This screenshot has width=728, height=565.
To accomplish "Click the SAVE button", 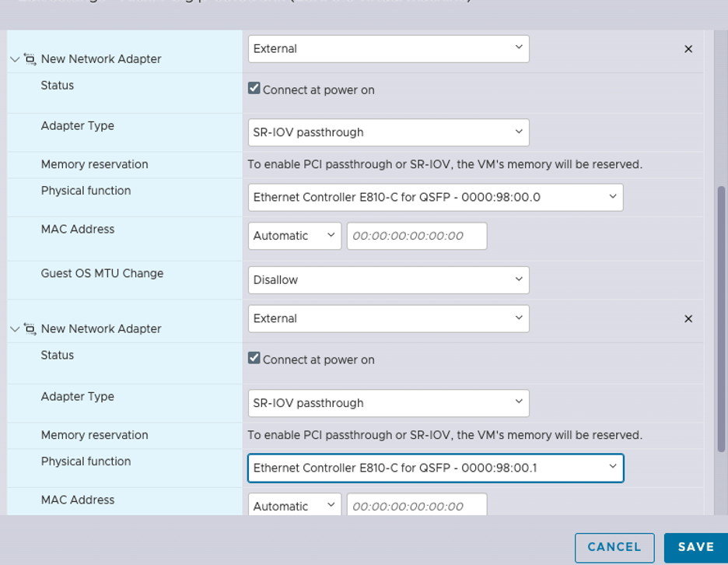I will [x=696, y=548].
